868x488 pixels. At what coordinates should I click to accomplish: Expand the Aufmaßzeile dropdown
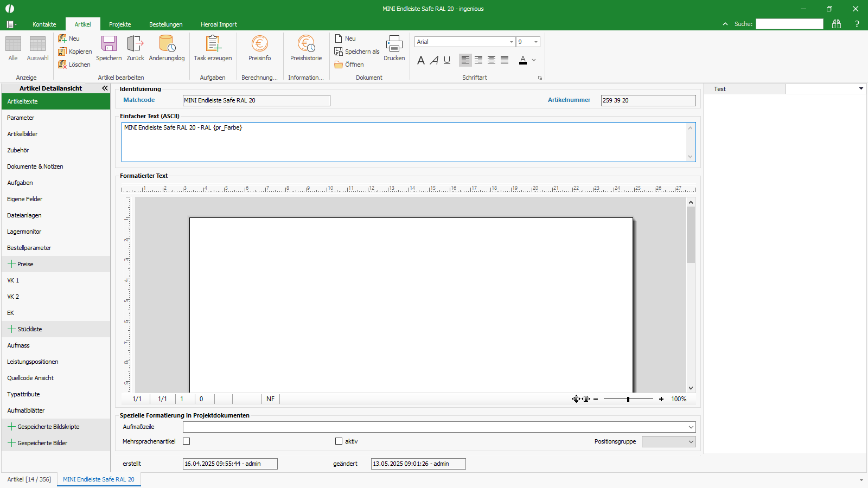tap(691, 427)
